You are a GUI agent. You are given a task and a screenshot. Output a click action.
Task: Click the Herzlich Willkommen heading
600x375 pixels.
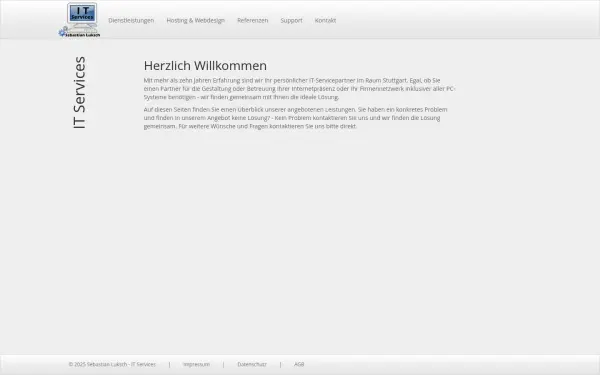point(205,65)
